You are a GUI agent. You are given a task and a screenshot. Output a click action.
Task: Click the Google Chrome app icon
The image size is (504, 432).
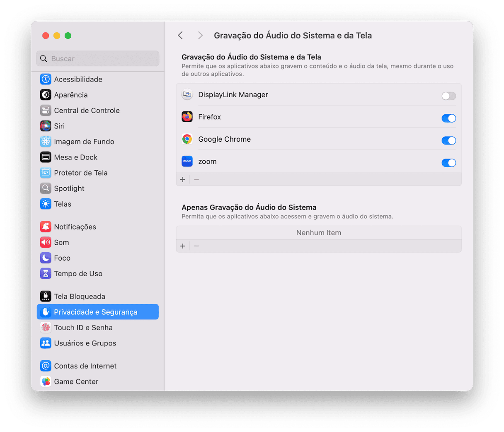(187, 139)
